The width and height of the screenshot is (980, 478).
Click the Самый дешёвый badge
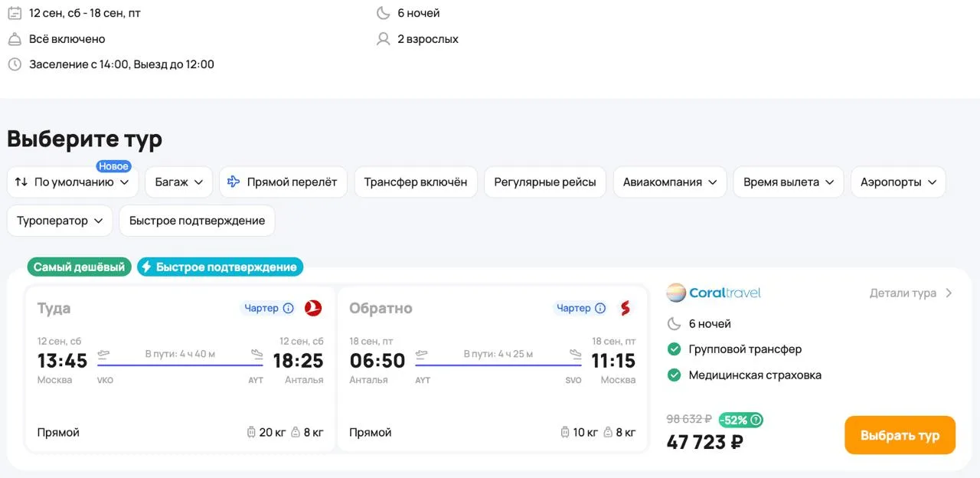pos(79,267)
